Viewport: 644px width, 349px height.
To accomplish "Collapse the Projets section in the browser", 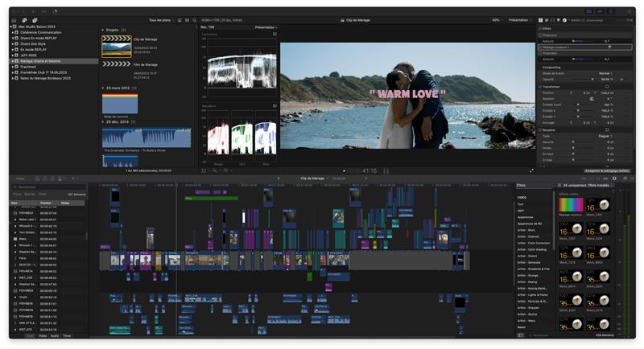I will click(103, 30).
